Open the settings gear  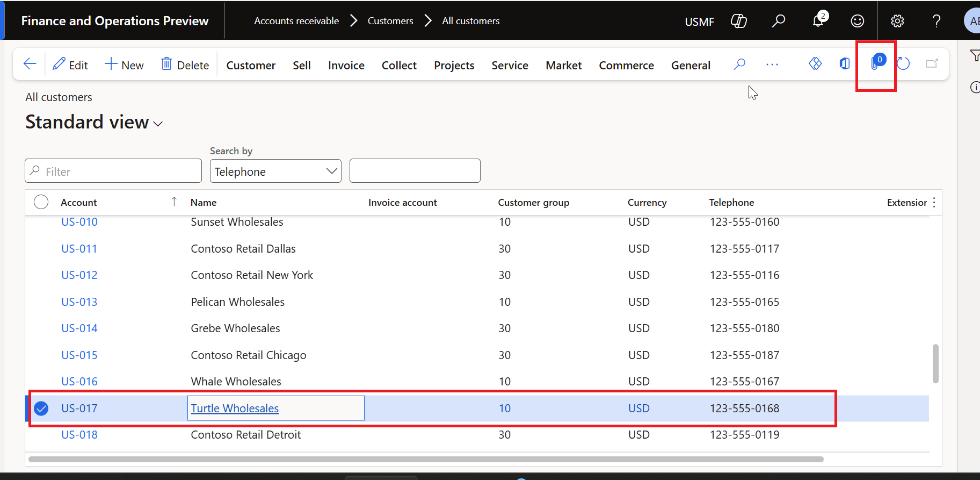(x=897, y=21)
